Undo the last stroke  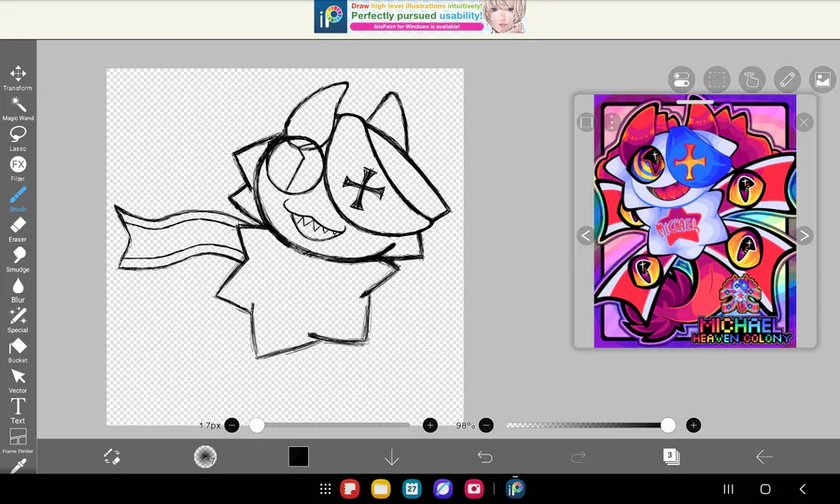[484, 457]
